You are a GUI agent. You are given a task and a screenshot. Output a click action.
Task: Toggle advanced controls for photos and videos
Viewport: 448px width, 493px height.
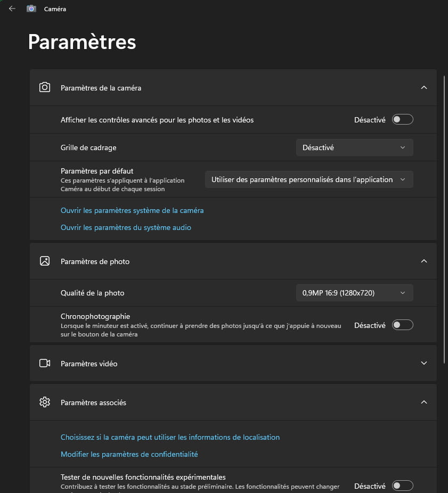coord(402,120)
